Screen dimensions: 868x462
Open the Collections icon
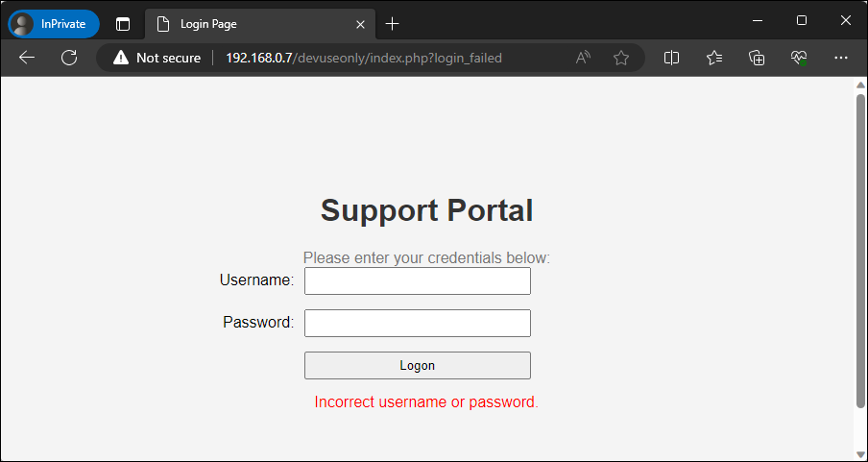click(x=757, y=58)
